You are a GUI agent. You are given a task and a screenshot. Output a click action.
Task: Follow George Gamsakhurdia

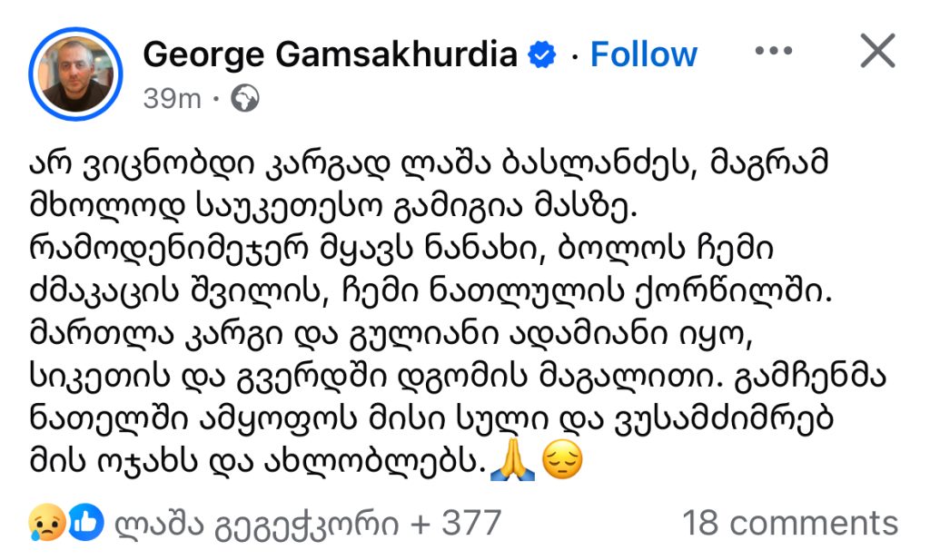[643, 54]
